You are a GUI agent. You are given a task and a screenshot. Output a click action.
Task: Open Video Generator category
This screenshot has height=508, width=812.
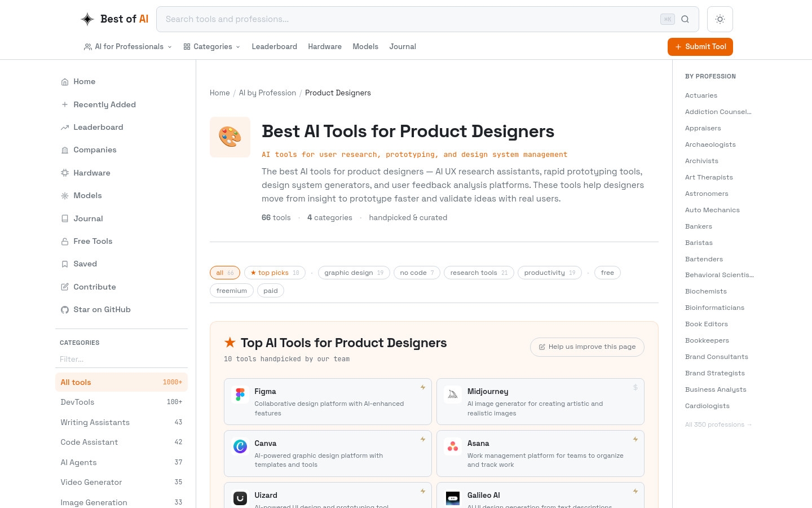pos(121,482)
